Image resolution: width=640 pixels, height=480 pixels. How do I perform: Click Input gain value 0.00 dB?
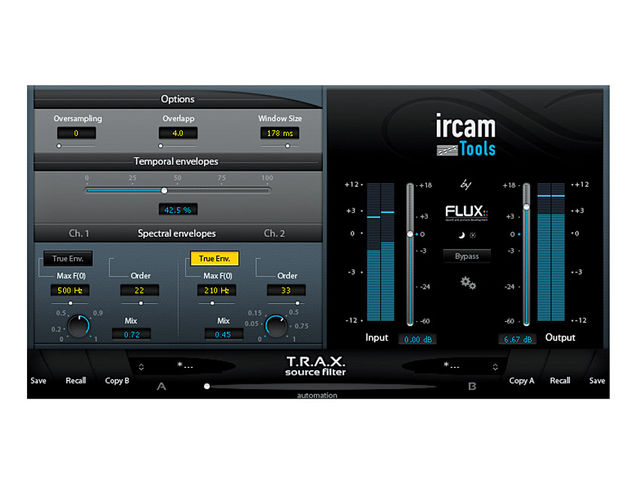coord(418,339)
